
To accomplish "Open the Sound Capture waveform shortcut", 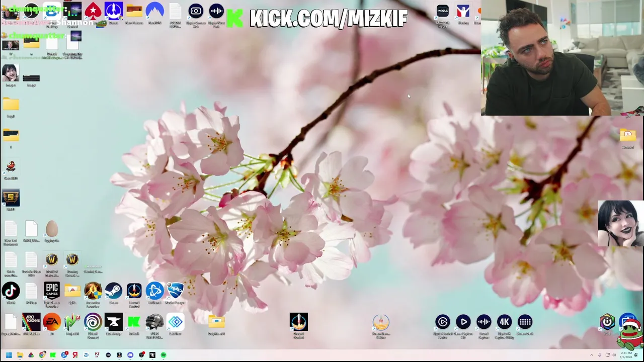I will tap(484, 322).
